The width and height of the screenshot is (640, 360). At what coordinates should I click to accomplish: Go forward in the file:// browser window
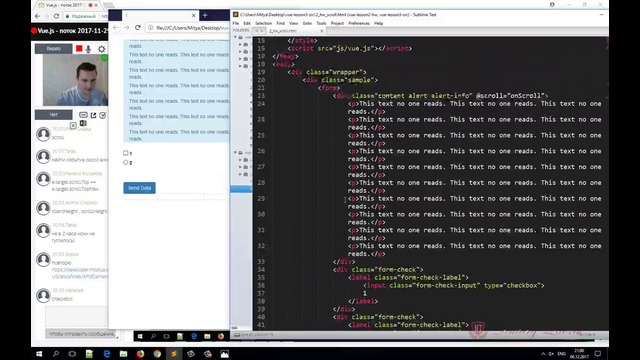(127, 27)
